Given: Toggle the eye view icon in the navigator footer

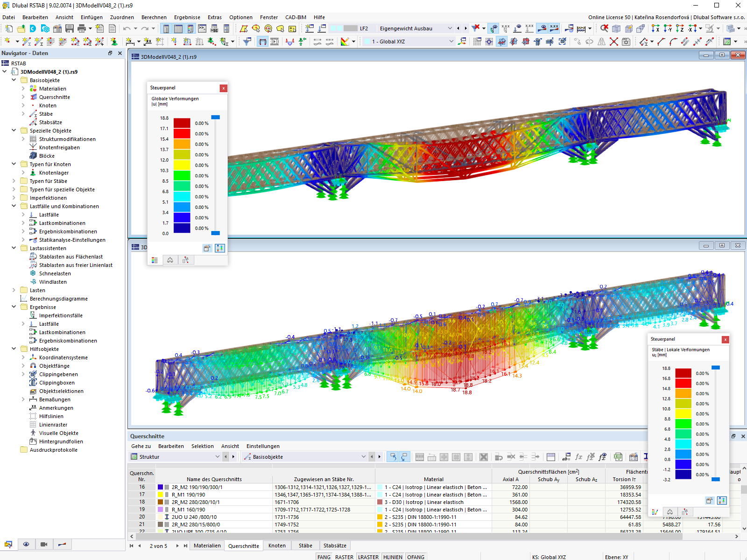Looking at the screenshot, I should pyautogui.click(x=26, y=544).
